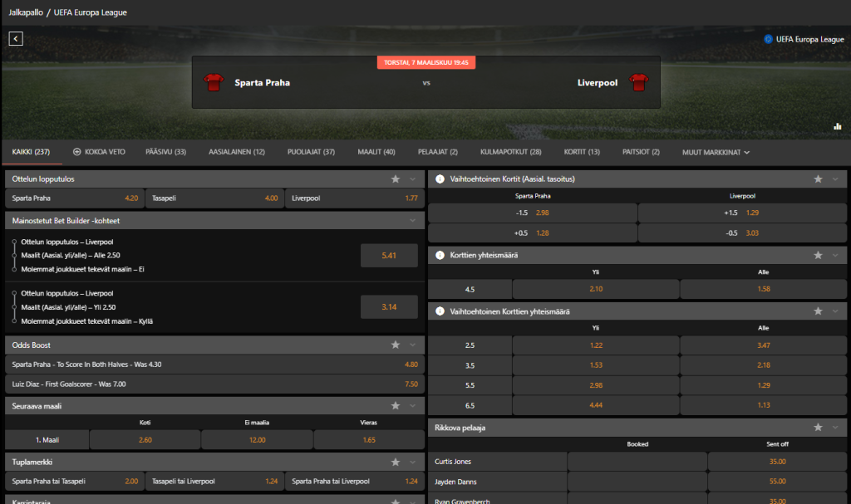
Task: Choose Sparta Praha tai Tasapeli 2.00
Action: pos(74,482)
